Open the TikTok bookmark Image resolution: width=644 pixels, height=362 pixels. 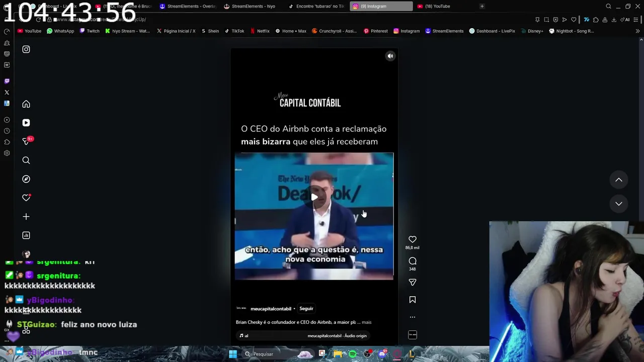[x=234, y=31]
